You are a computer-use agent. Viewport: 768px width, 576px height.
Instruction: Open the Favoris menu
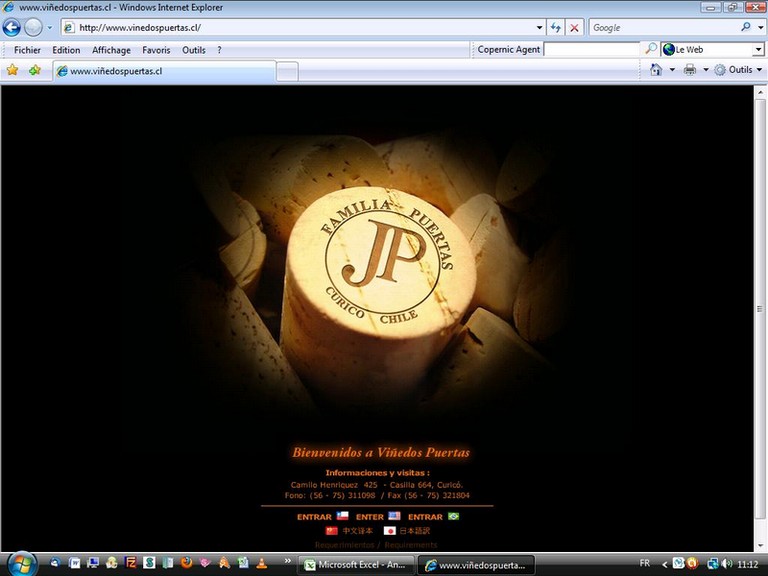[156, 50]
